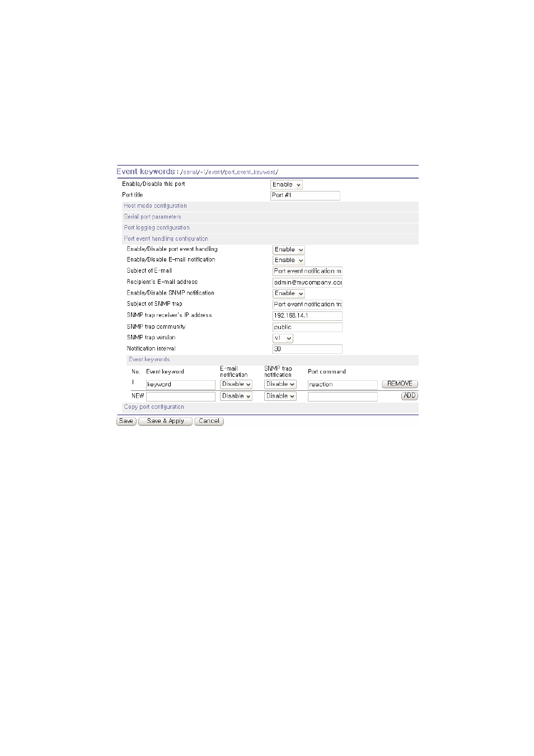
Task: Click the /serial/*1/event/port_event_keyword/ path text
Action: [229, 172]
